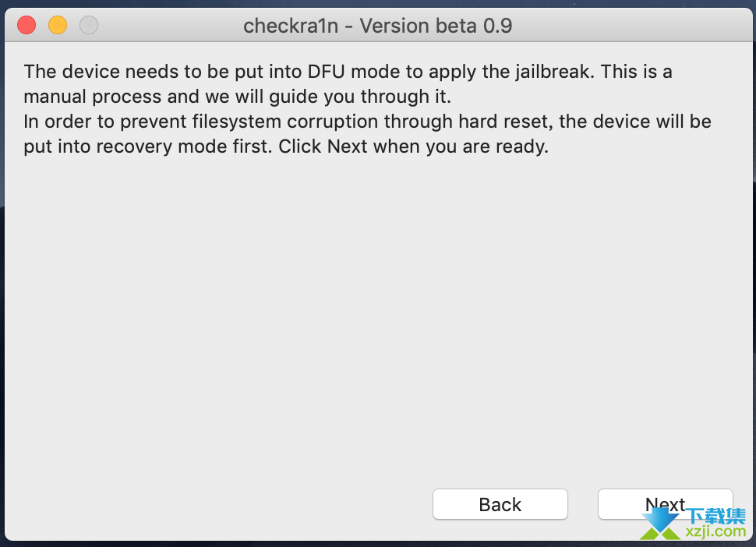Image resolution: width=756 pixels, height=547 pixels.
Task: Minimize checkra1n using the yellow button
Action: point(58,25)
